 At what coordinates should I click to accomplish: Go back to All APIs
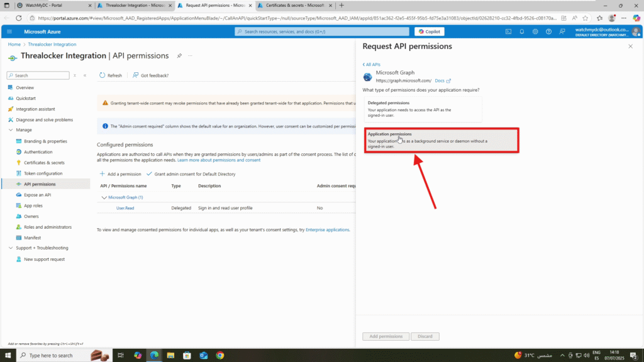372,65
